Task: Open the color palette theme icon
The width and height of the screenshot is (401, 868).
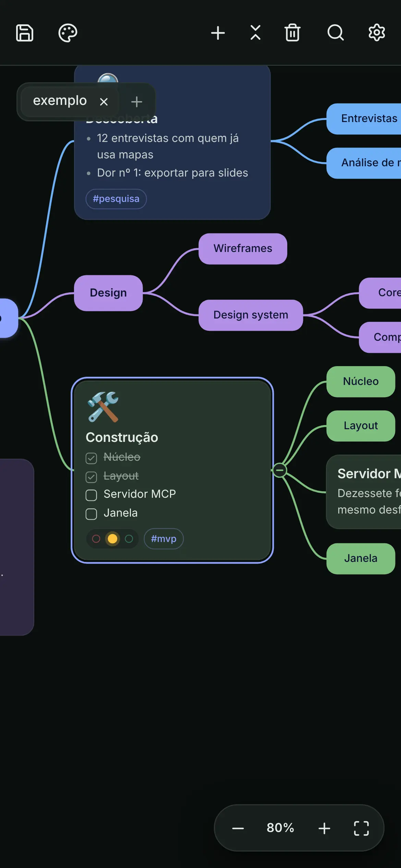Action: point(68,33)
